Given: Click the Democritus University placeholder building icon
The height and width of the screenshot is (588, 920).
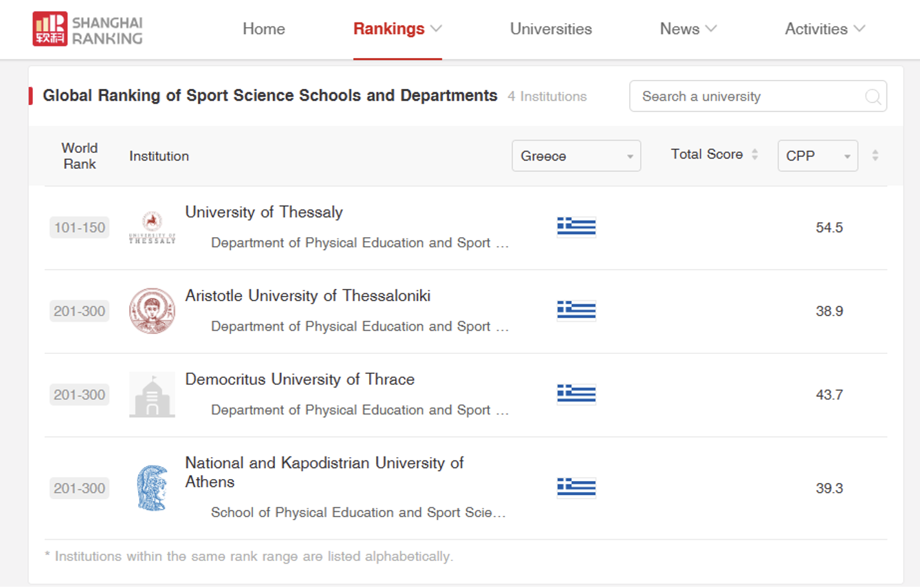Looking at the screenshot, I should pos(152,395).
